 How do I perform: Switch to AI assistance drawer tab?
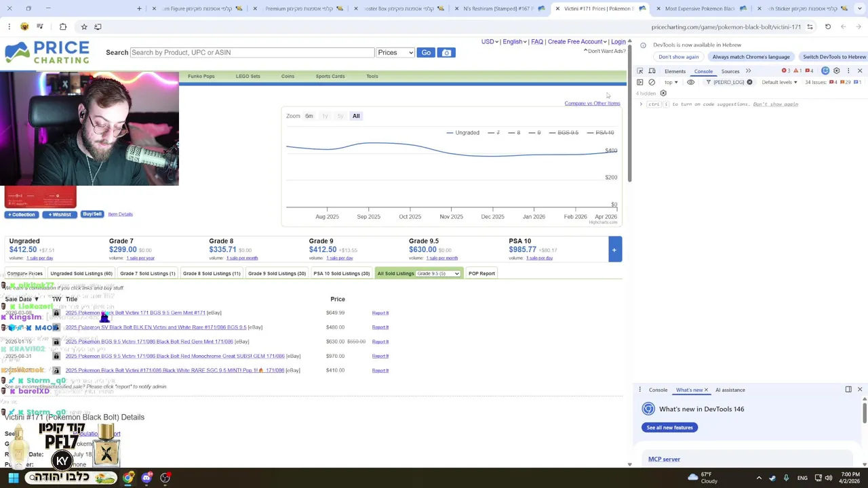730,390
